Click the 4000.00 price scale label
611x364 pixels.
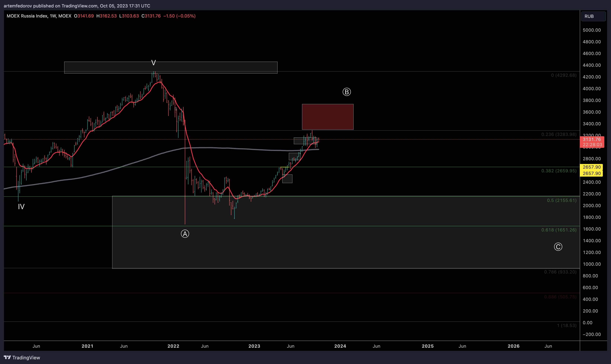(592, 88)
